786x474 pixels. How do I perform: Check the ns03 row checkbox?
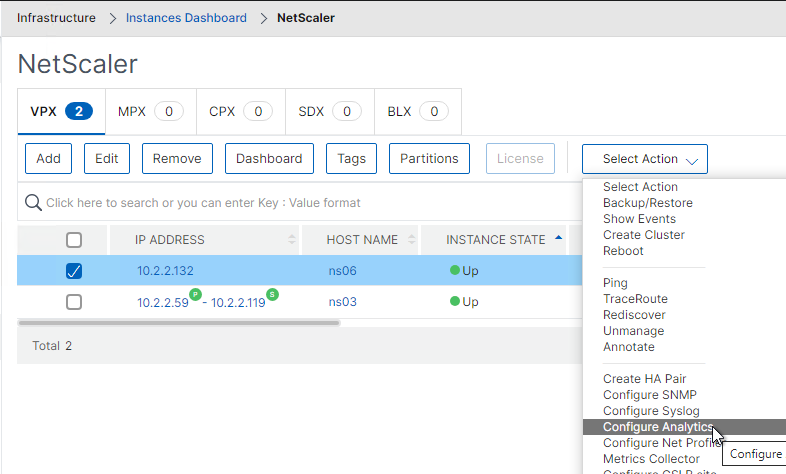74,302
